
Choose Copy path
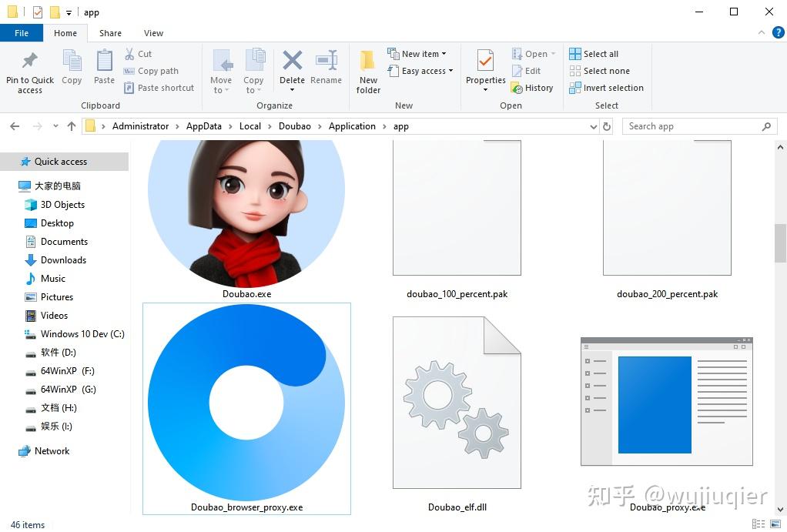tap(151, 71)
